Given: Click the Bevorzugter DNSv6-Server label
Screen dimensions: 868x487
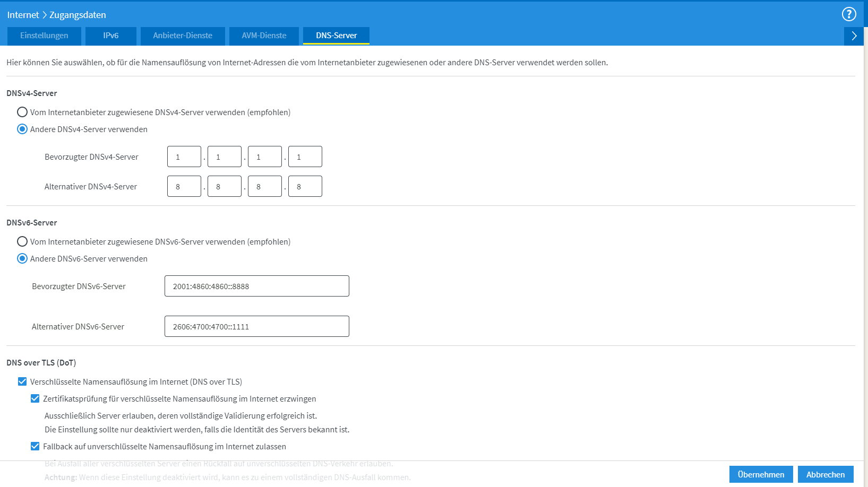Looking at the screenshot, I should (x=79, y=286).
